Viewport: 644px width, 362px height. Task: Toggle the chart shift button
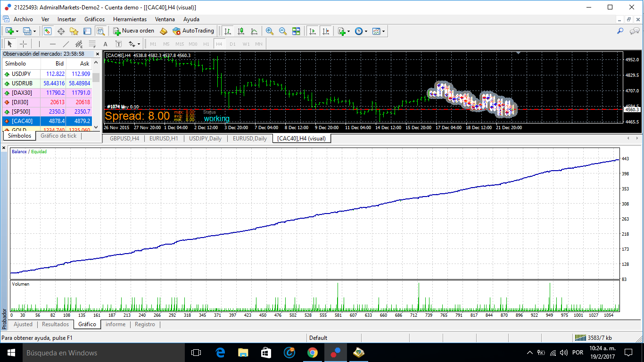[325, 31]
